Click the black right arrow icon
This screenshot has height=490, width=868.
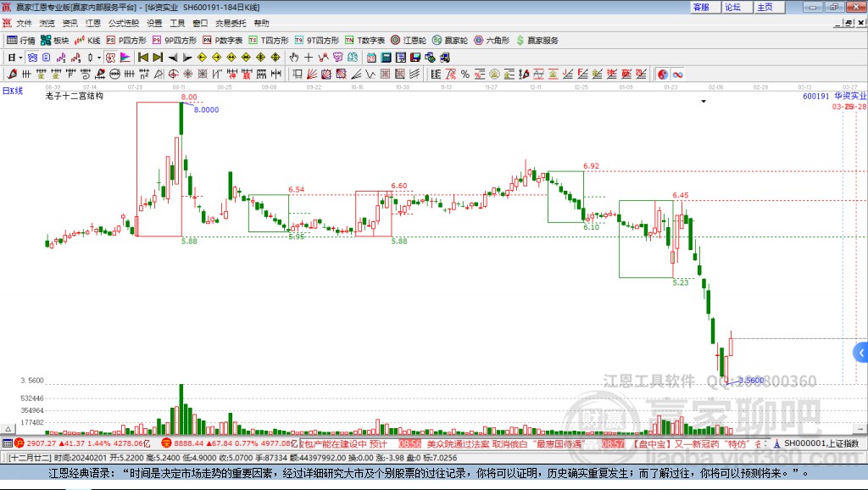(x=187, y=58)
